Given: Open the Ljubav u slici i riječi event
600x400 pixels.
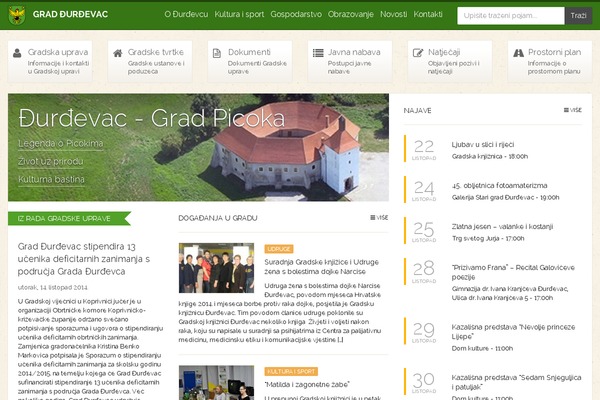Looking at the screenshot, I should click(x=483, y=145).
